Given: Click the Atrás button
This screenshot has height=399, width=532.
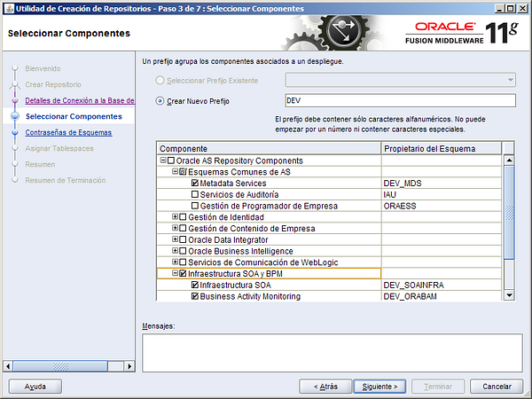Looking at the screenshot, I should click(325, 387).
